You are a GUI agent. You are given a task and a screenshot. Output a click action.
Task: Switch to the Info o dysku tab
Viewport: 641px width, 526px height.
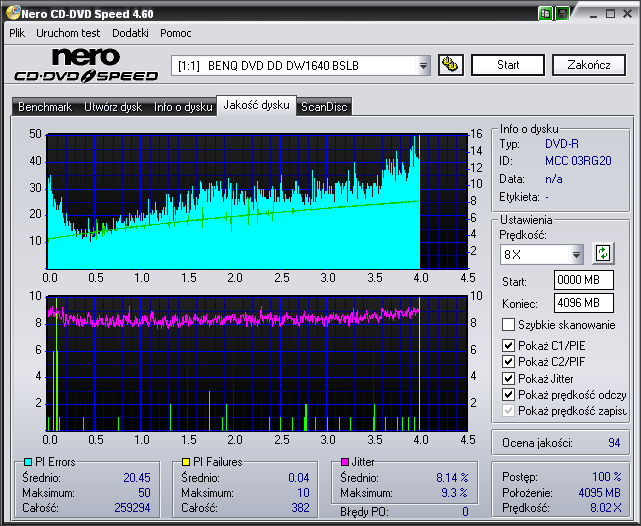click(x=183, y=107)
